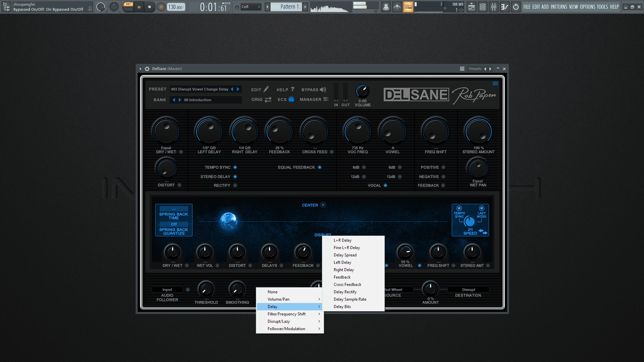Open Input AUDIO FOLLOWER selector

(x=167, y=290)
